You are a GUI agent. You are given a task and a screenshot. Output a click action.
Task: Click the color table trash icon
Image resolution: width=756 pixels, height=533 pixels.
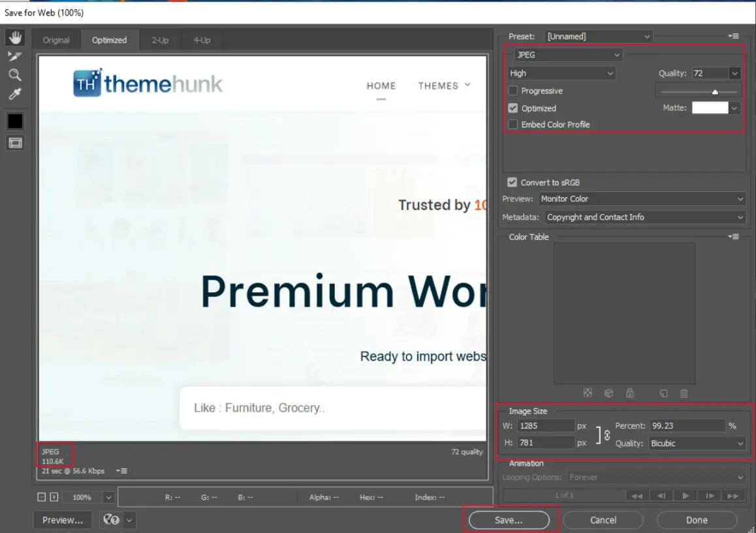coord(684,393)
